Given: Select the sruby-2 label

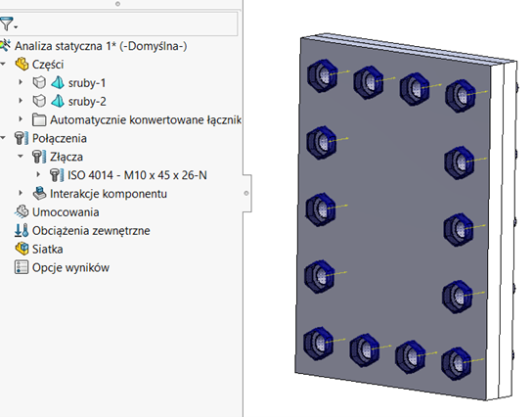Looking at the screenshot, I should coord(87,101).
